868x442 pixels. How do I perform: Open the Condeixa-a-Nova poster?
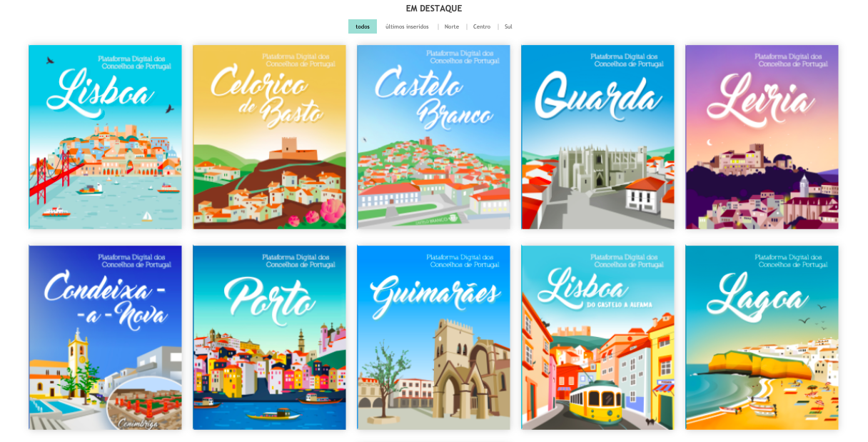(105, 337)
